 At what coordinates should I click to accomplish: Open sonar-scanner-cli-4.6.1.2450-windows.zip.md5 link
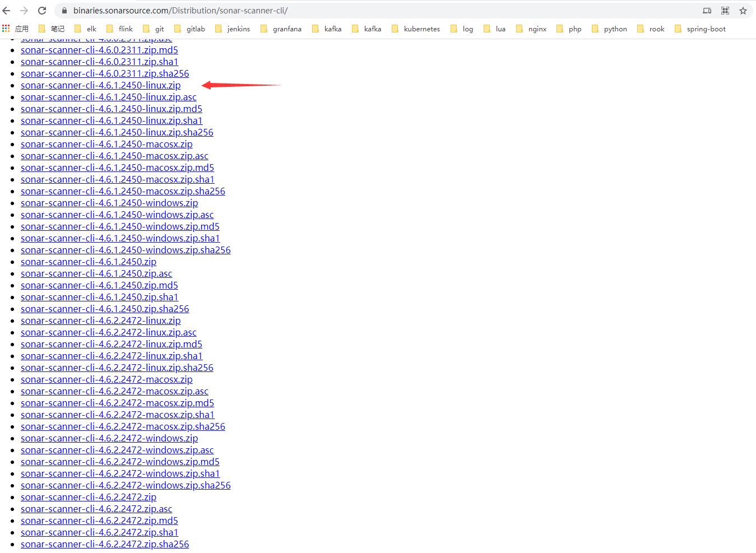click(120, 226)
